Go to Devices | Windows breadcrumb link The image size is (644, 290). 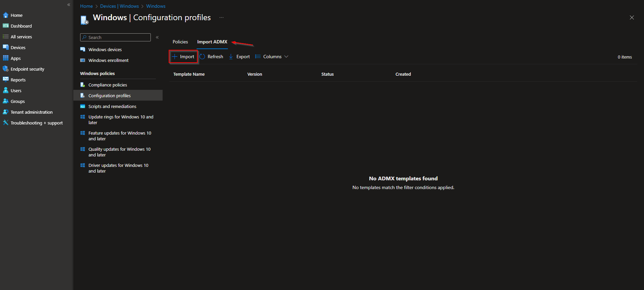coord(119,6)
